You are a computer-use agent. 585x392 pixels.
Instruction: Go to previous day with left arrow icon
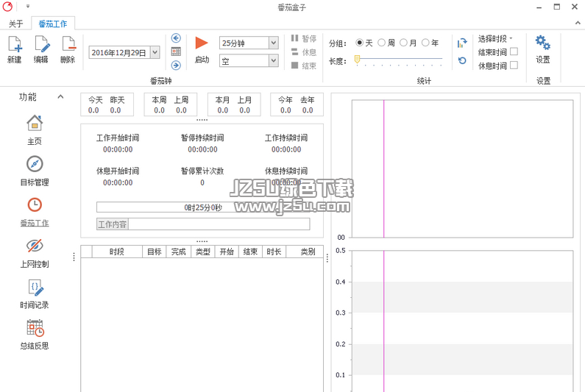pyautogui.click(x=176, y=38)
